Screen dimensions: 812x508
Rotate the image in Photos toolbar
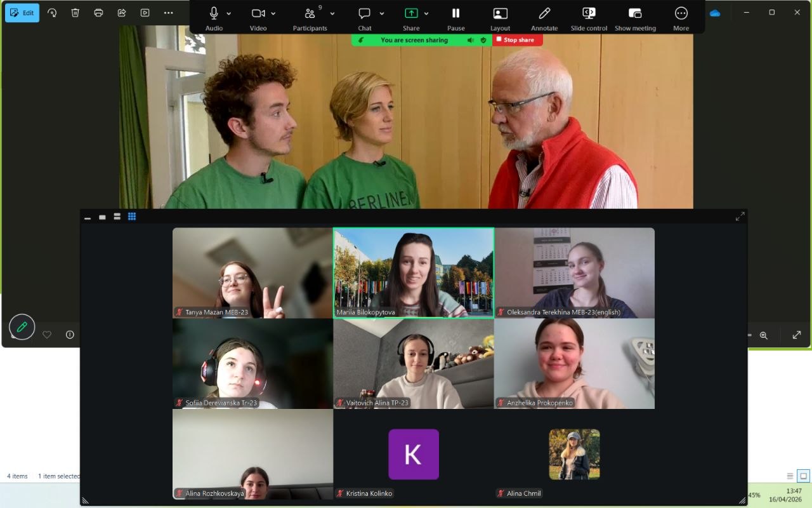(52, 13)
